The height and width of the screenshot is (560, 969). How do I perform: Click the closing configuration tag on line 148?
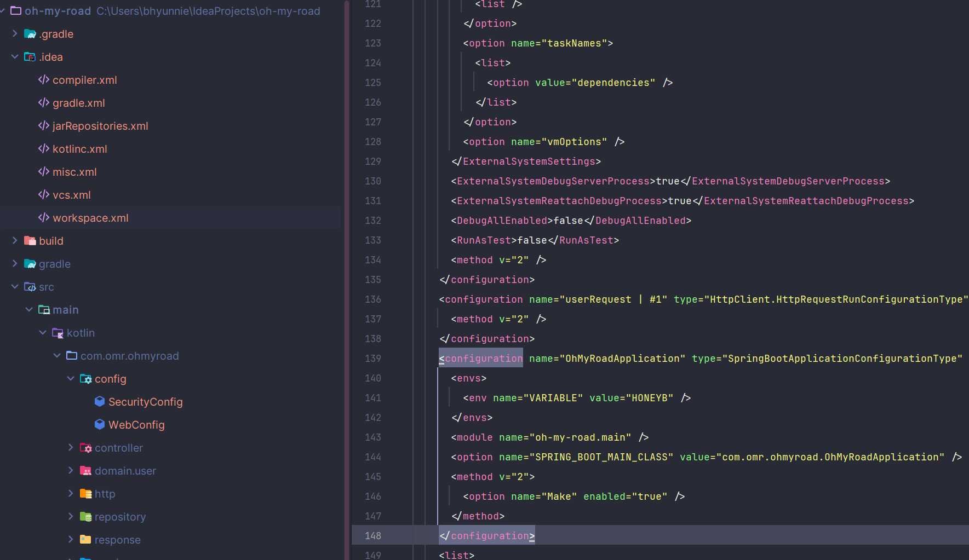pos(487,536)
